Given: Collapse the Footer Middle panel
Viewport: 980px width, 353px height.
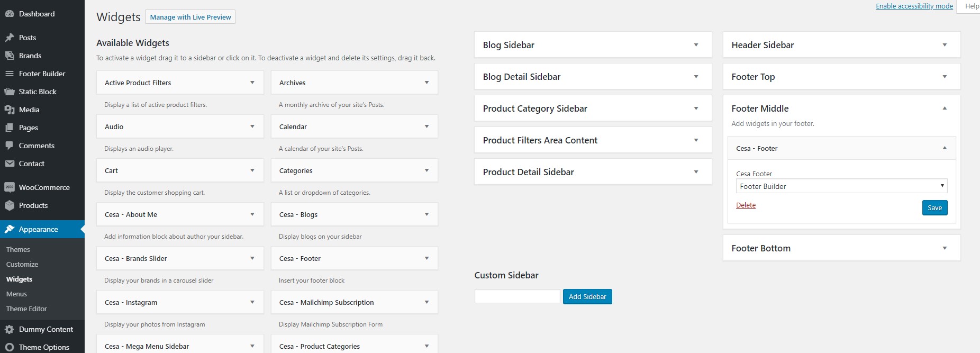Looking at the screenshot, I should tap(945, 108).
